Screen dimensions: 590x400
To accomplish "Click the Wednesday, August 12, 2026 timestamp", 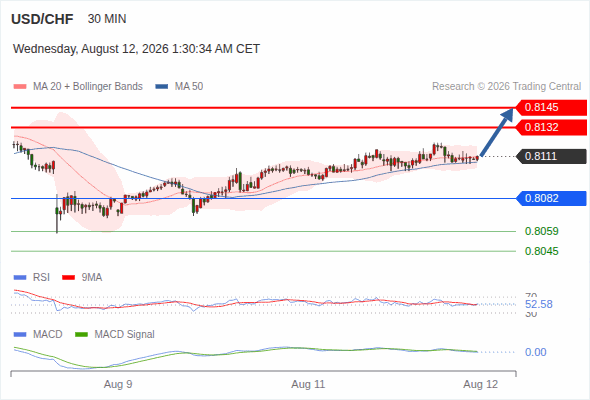I will pyautogui.click(x=136, y=49).
